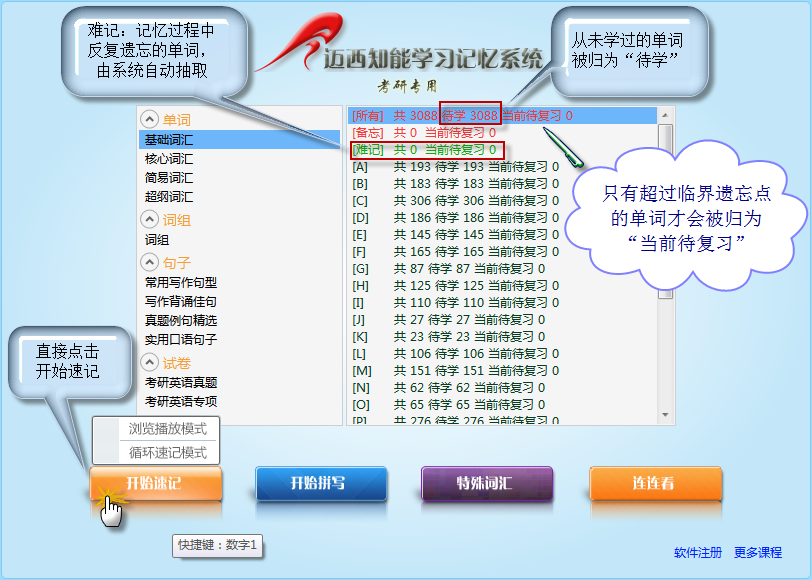812x580 pixels.
Task: Collapse the 单词 section chevron
Action: click(149, 119)
